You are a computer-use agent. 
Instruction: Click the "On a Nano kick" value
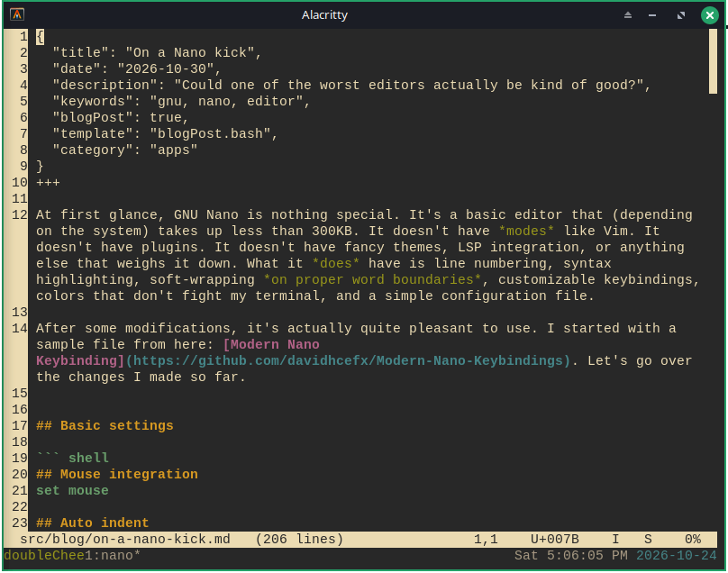(190, 53)
